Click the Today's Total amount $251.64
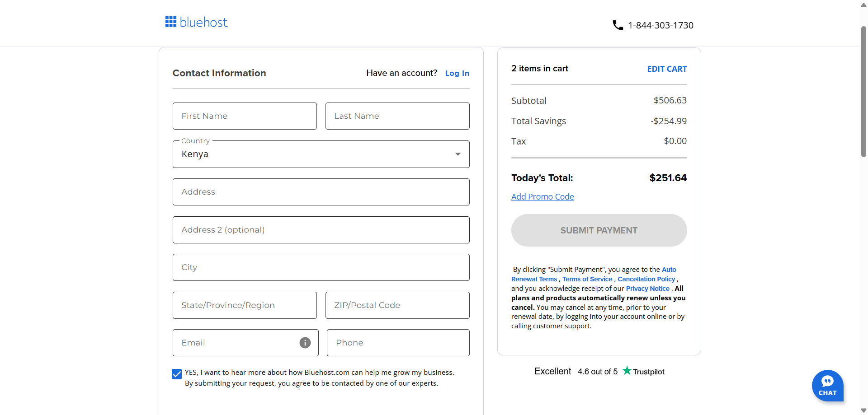 [x=668, y=178]
